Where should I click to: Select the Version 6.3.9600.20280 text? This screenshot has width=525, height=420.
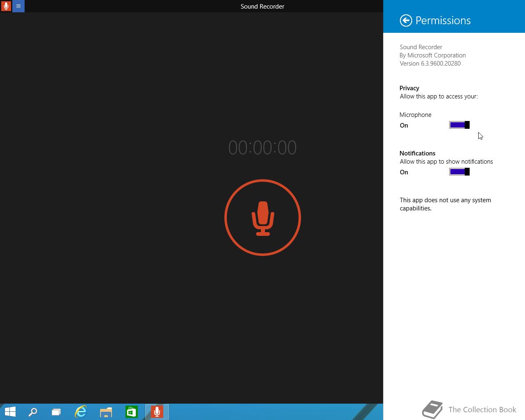coord(430,64)
